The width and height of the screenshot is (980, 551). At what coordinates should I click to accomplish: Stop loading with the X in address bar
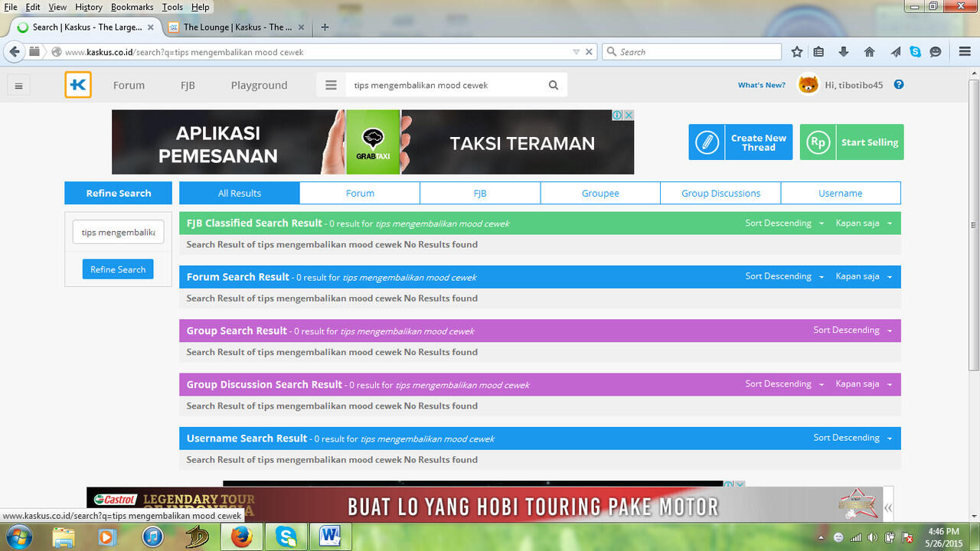coord(589,52)
